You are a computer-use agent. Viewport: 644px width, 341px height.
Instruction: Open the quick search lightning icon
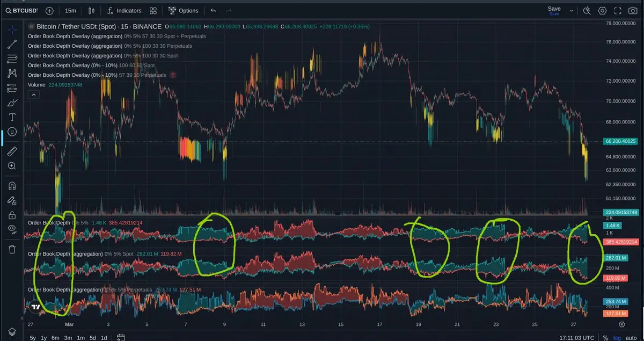click(587, 10)
